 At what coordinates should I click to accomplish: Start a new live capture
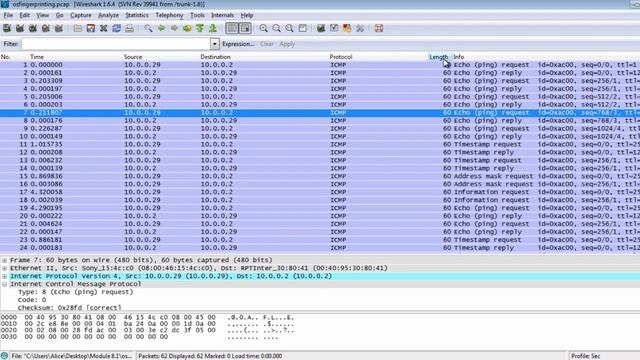[x=33, y=28]
